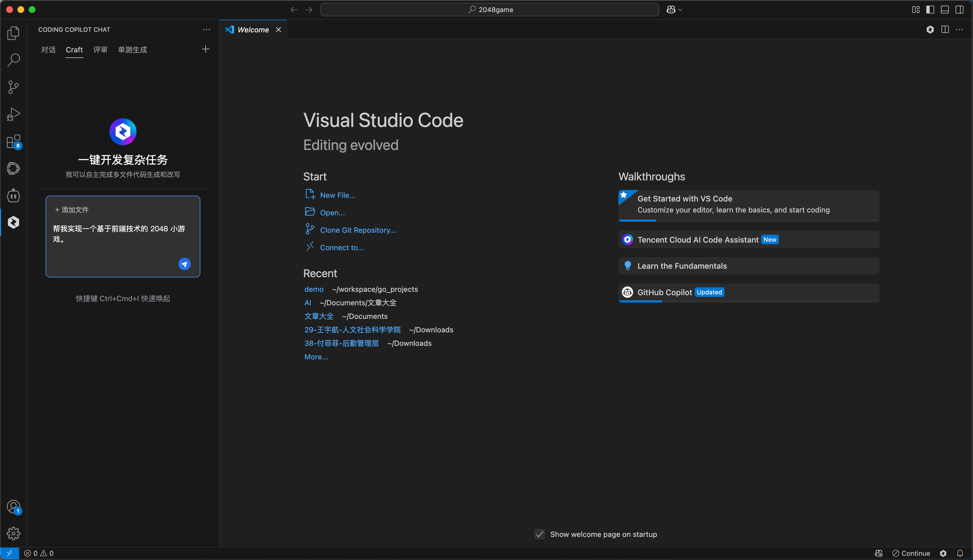Open recent project demo
Screen dimensions: 973x560
[314, 289]
